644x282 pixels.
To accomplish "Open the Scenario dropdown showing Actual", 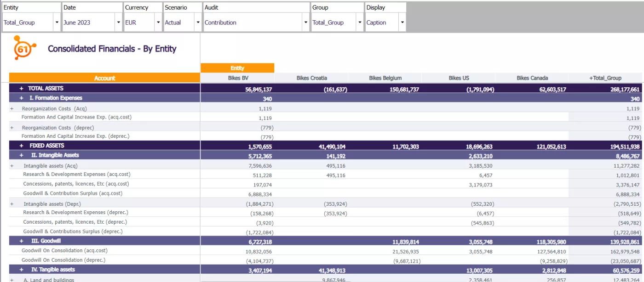I will coord(198,22).
